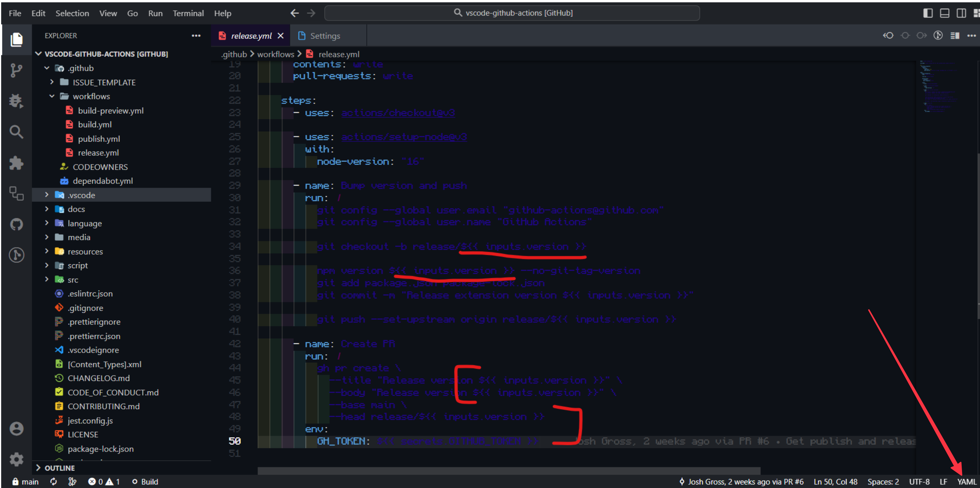
Task: Open the Extensions view
Action: pos(16,163)
